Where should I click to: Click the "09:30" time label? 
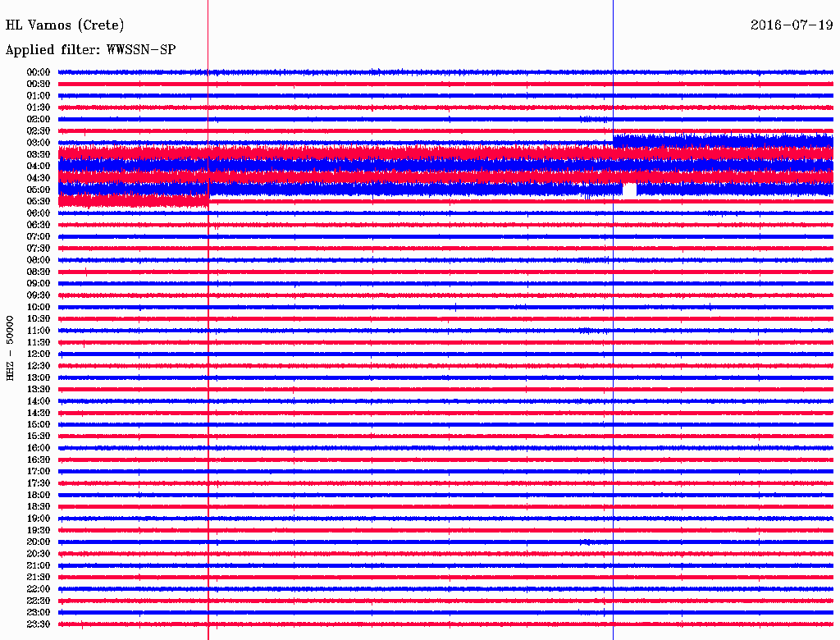click(39, 295)
